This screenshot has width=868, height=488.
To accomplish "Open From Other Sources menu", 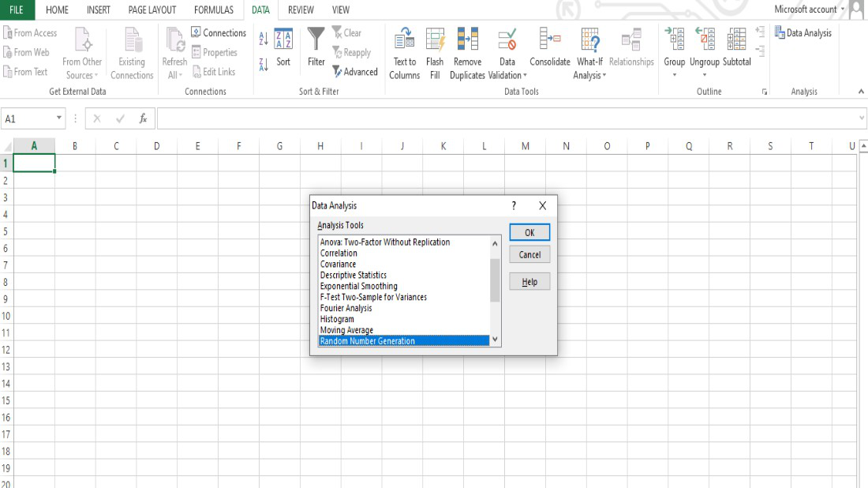I will coord(82,53).
